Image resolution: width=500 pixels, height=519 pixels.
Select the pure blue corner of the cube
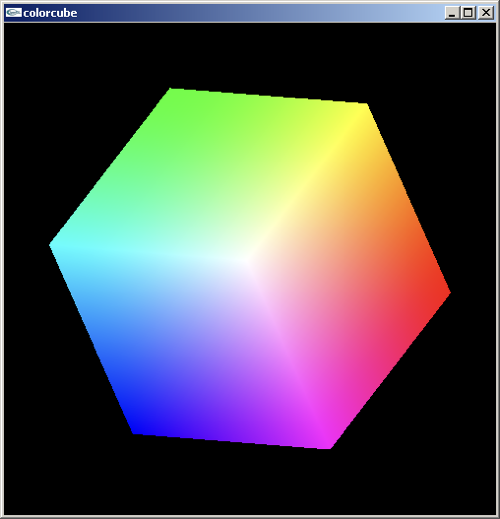click(134, 433)
